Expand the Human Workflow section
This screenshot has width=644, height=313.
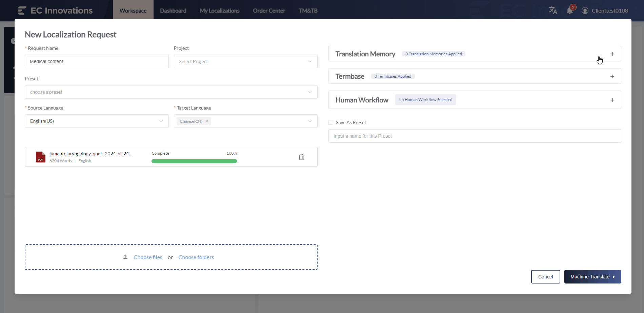[612, 100]
